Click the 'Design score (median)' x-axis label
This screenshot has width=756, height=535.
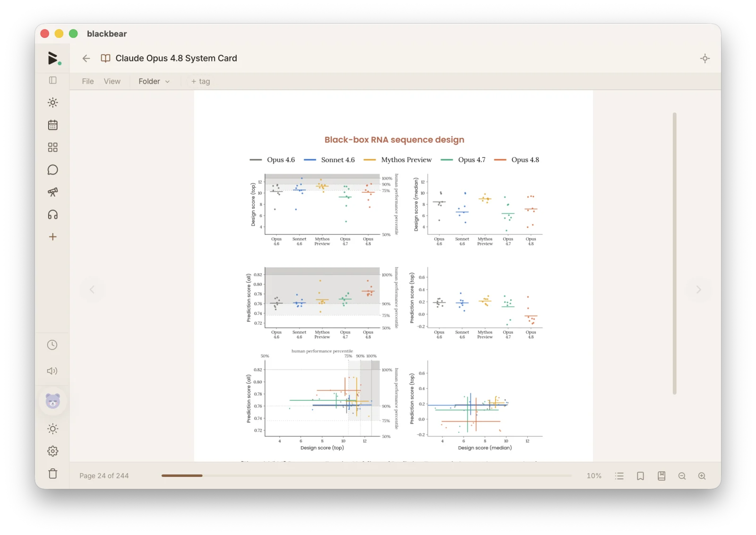485,448
